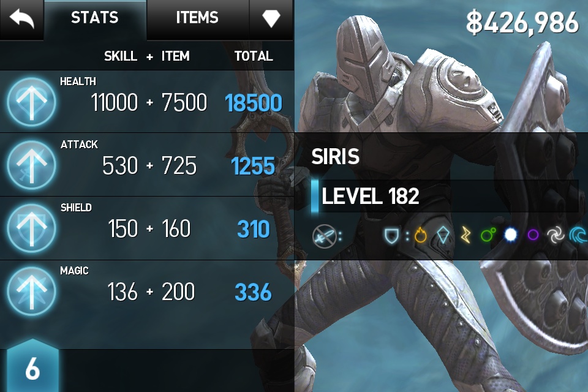Upgrade the Health skill with its arrow icon

pyautogui.click(x=31, y=102)
